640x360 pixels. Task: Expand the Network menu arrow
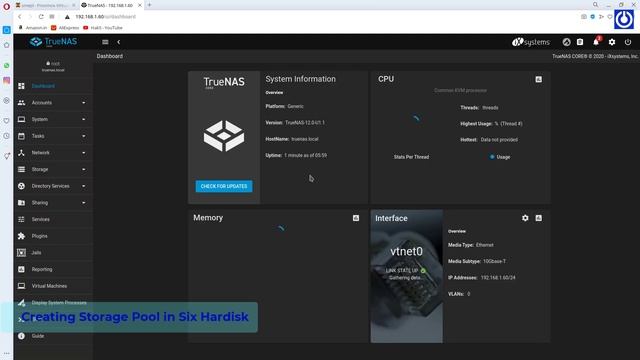84,153
